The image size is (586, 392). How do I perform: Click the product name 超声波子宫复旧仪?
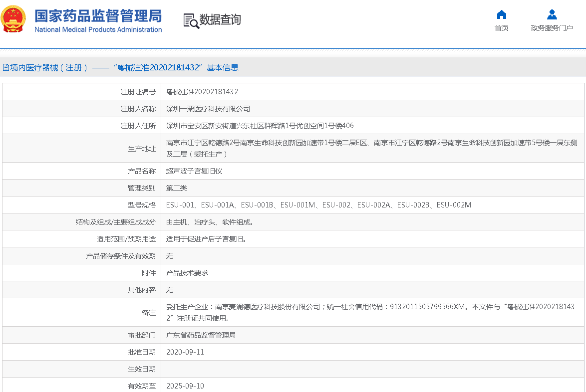[194, 171]
